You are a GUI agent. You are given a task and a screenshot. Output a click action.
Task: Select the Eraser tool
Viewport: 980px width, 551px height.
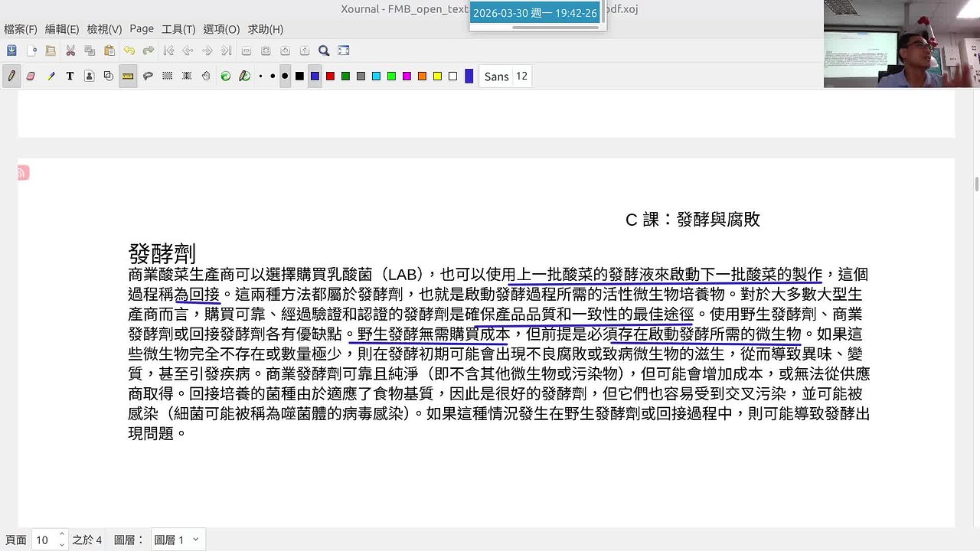click(x=31, y=76)
